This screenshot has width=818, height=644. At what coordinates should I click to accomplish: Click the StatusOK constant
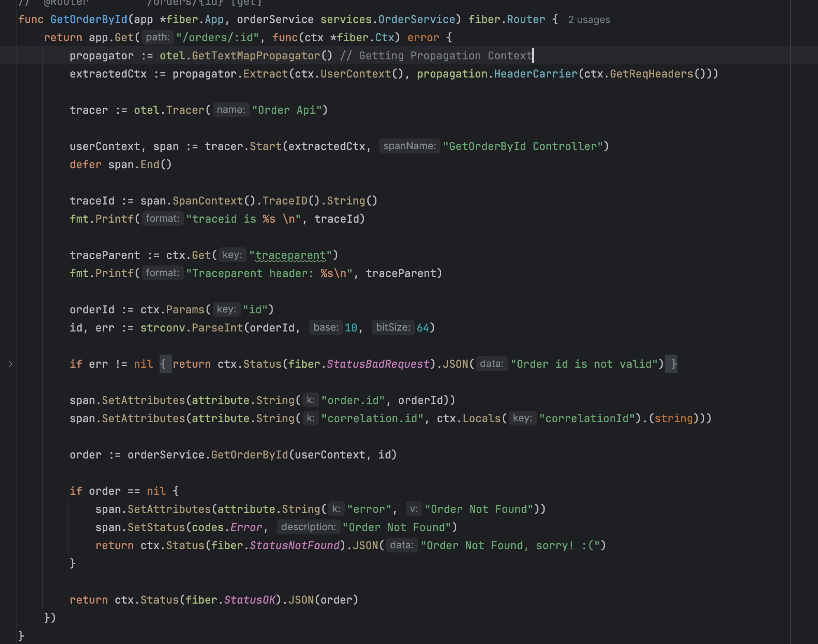(249, 600)
